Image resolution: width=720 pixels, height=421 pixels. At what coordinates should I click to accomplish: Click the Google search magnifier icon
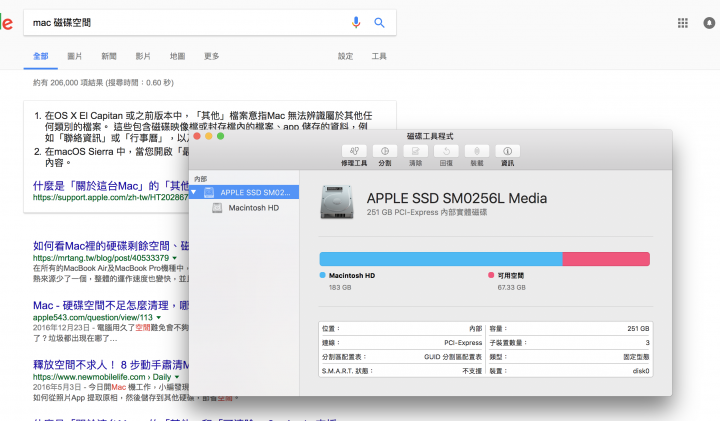(379, 22)
